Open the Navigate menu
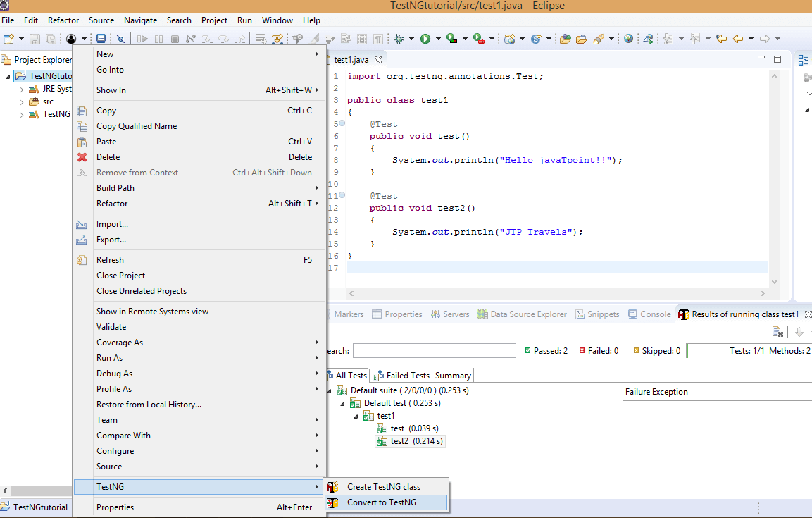Screen dimensions: 812x518 click(140, 20)
